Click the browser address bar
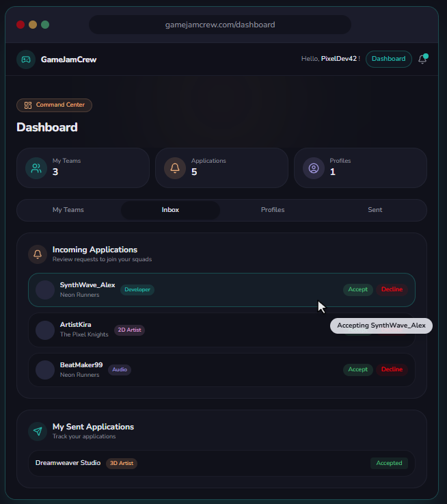Image resolution: width=447 pixels, height=504 pixels. (x=220, y=25)
